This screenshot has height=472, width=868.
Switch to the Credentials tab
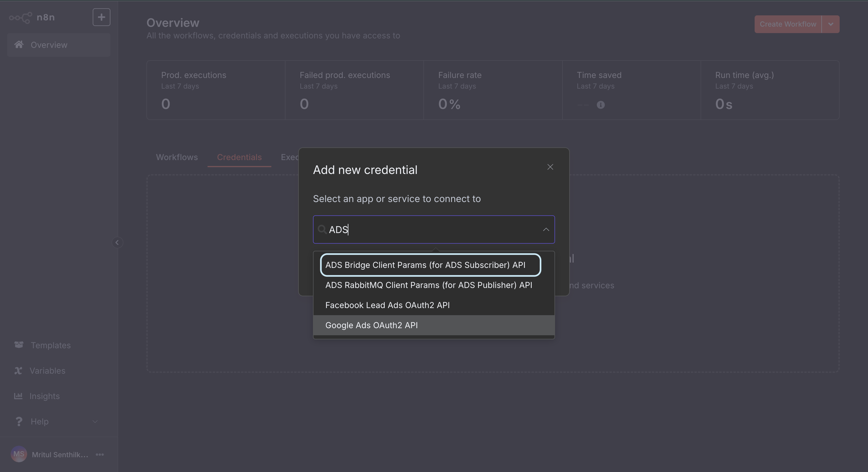pos(239,157)
